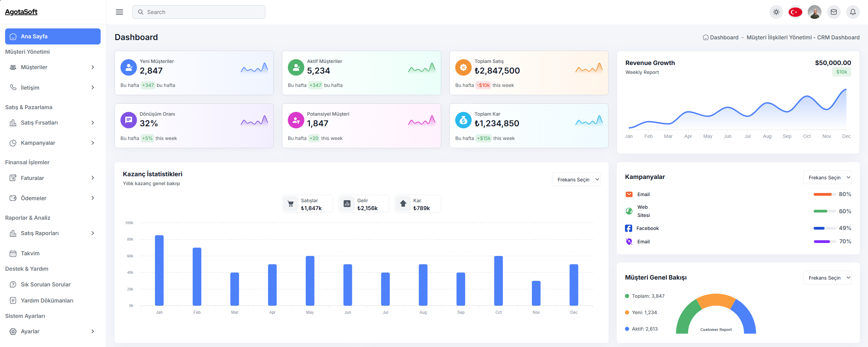
Task: Expand the Faturalar chevron
Action: [93, 178]
